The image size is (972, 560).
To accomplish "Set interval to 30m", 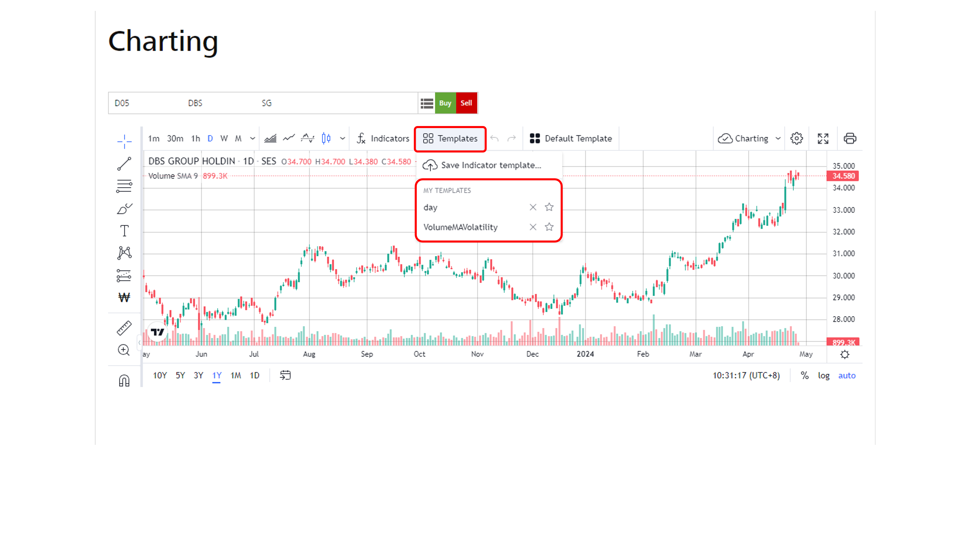I will (175, 138).
